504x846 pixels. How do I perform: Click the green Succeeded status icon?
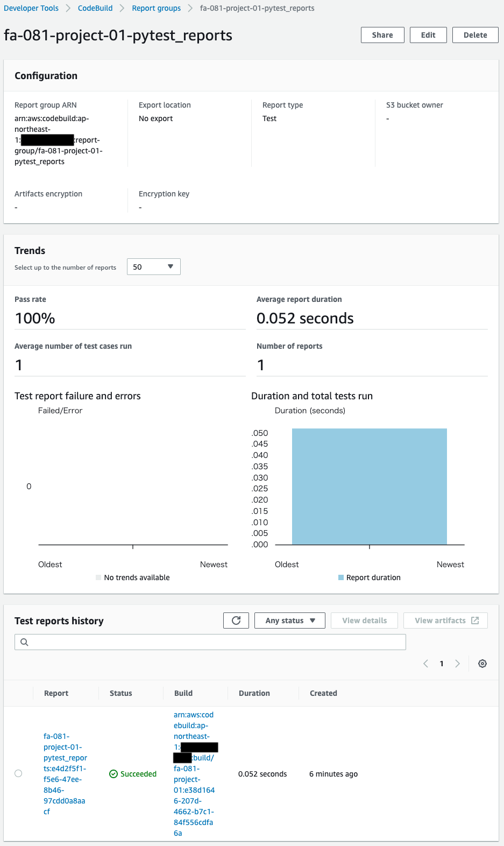point(113,774)
